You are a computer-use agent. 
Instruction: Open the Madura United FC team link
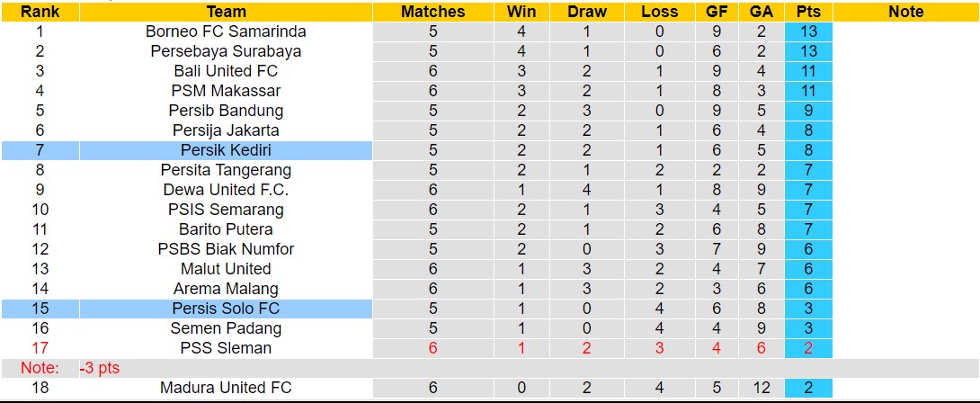tap(226, 388)
